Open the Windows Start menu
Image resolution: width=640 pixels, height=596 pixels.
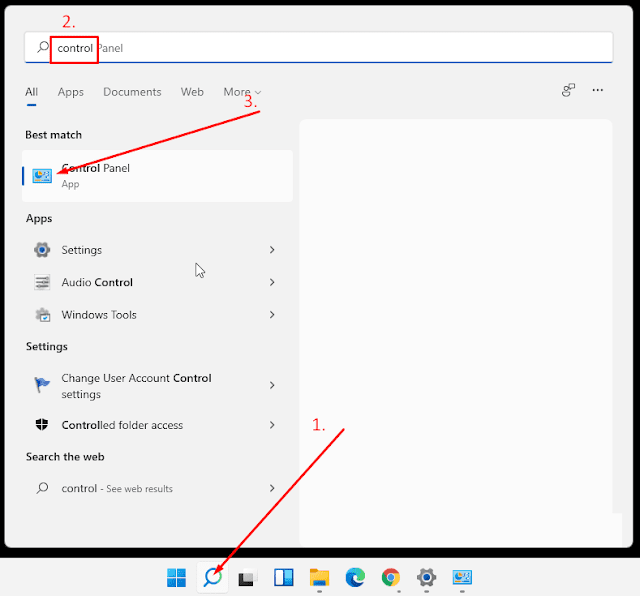coord(176,578)
